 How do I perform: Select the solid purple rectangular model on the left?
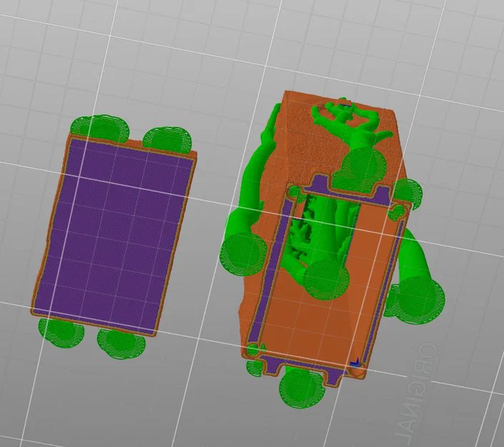114,236
